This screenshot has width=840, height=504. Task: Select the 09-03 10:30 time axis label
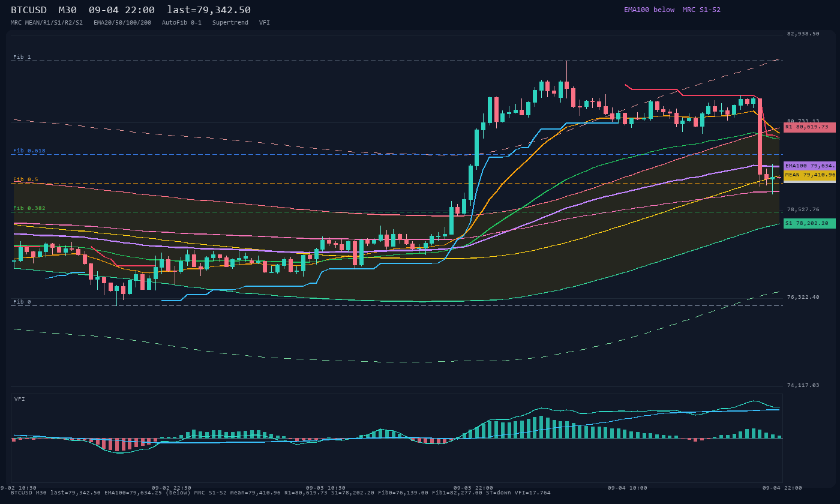pyautogui.click(x=326, y=488)
